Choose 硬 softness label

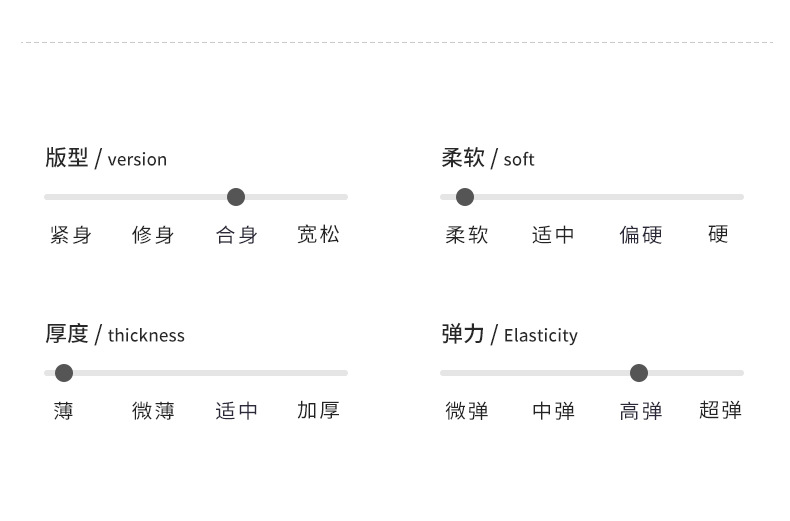pos(719,235)
